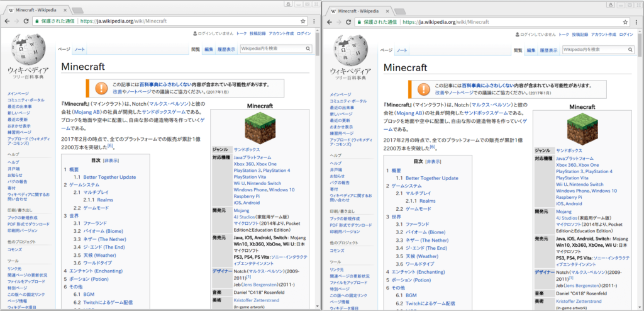The image size is (644, 311).
Task: Click the grass block image in right window
Action: (582, 128)
